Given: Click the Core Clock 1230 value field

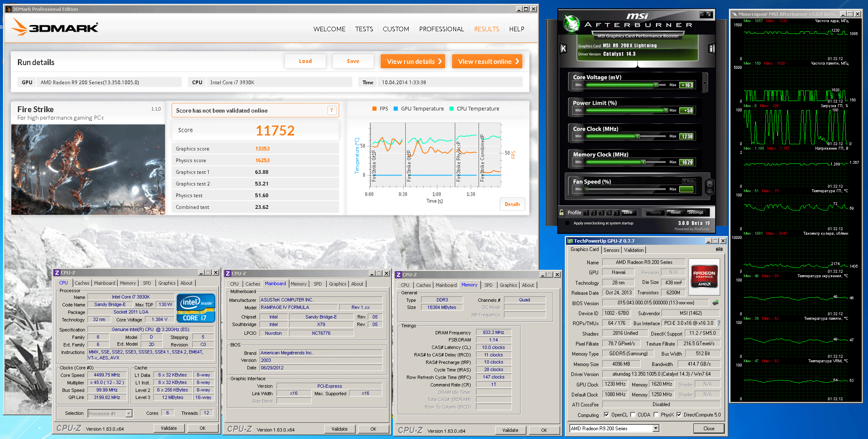Looking at the screenshot, I should click(687, 136).
